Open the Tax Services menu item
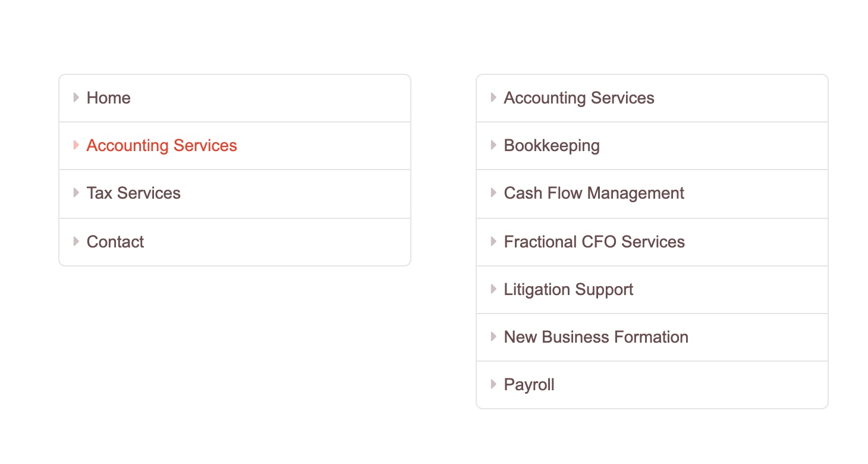The width and height of the screenshot is (868, 464). pyautogui.click(x=134, y=193)
